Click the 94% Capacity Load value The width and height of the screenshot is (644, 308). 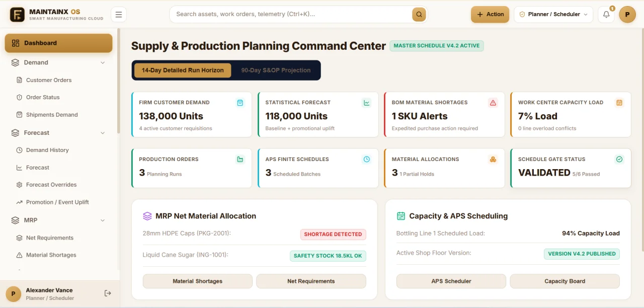click(591, 234)
